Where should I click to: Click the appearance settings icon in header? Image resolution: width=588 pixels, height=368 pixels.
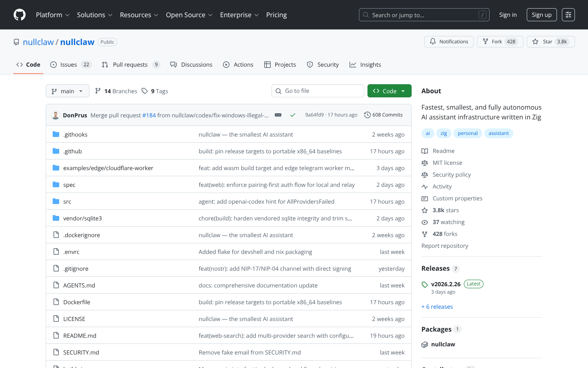tap(568, 15)
